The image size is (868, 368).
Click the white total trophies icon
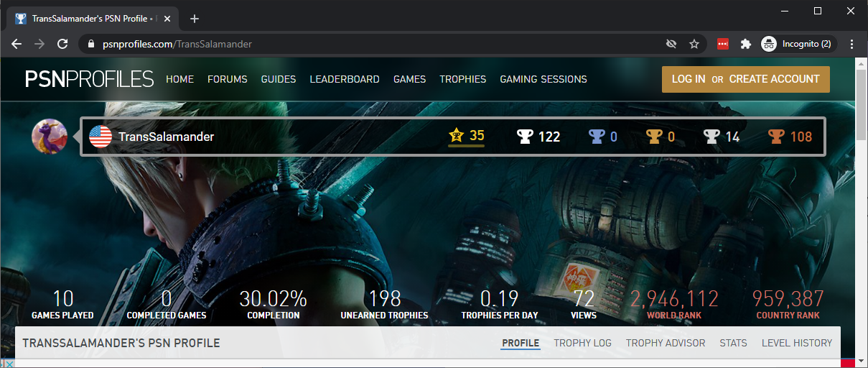[526, 137]
